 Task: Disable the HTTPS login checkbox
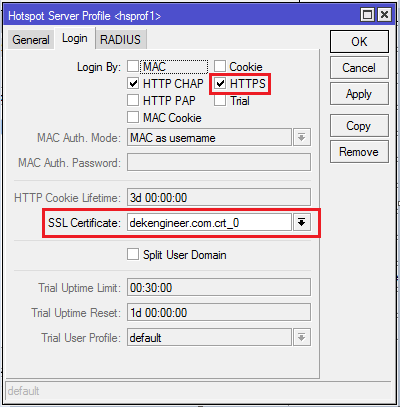(x=220, y=83)
